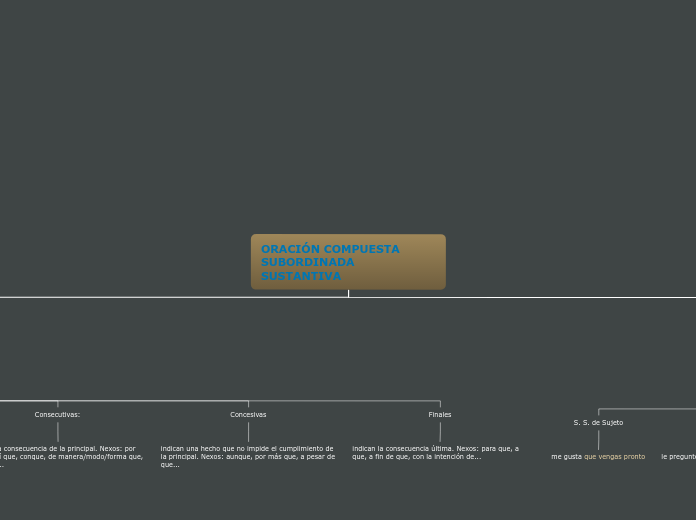Viewport: 696px width, 520px height.
Task: Select the S. S. de Sujeto node
Action: pyautogui.click(x=598, y=422)
